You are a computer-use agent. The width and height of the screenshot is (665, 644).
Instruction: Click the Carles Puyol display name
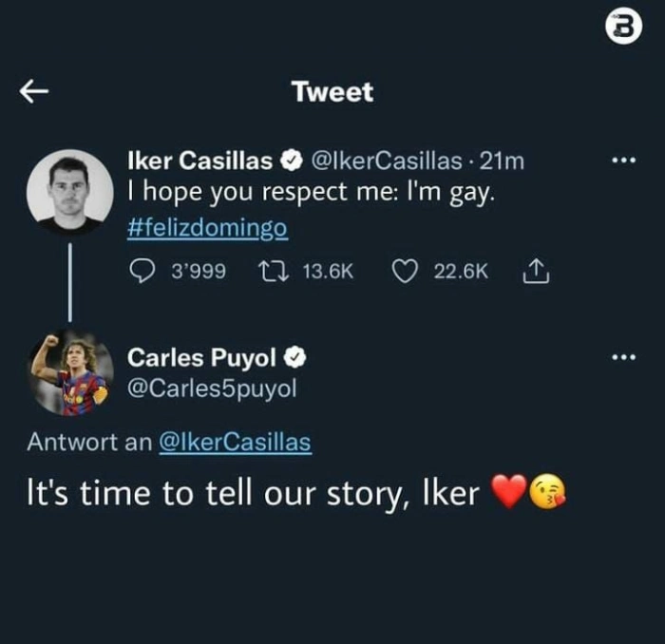point(202,358)
